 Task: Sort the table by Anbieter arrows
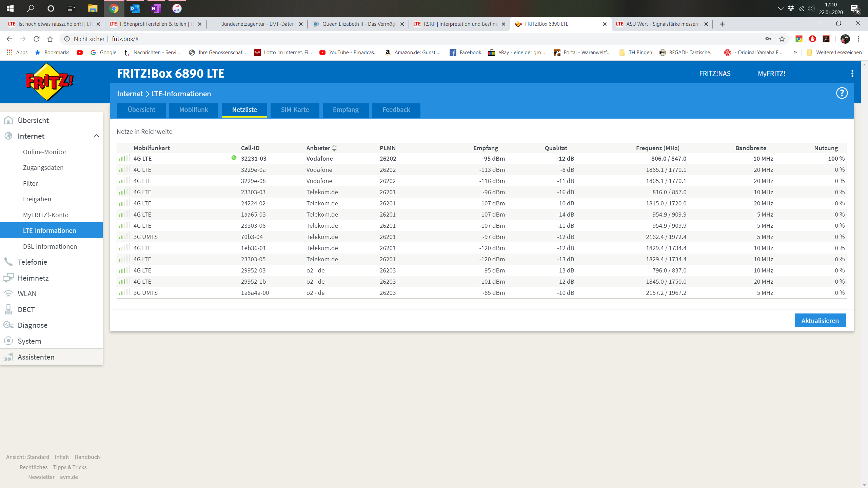334,148
